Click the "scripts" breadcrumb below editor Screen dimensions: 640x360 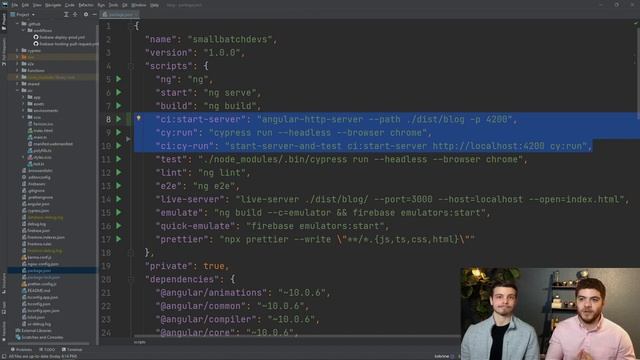coord(140,342)
